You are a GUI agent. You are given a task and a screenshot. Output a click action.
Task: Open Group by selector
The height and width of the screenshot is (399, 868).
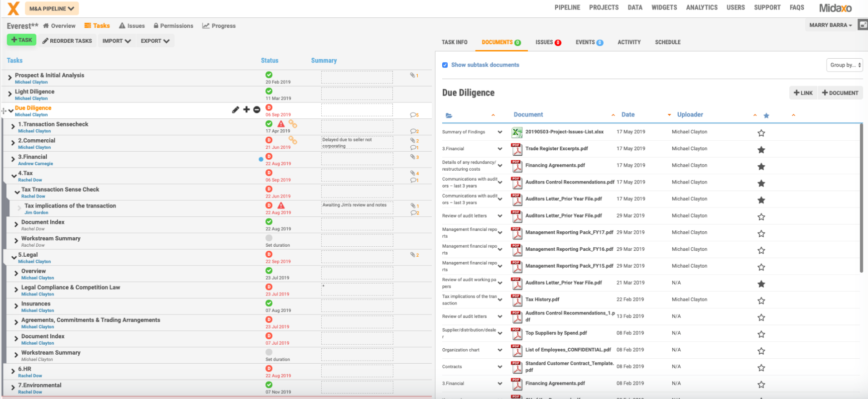(845, 65)
